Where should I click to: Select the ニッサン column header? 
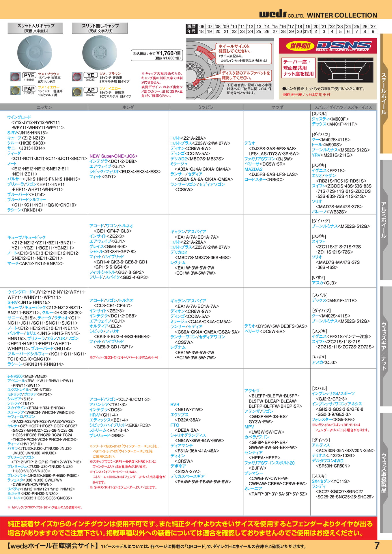44,107
